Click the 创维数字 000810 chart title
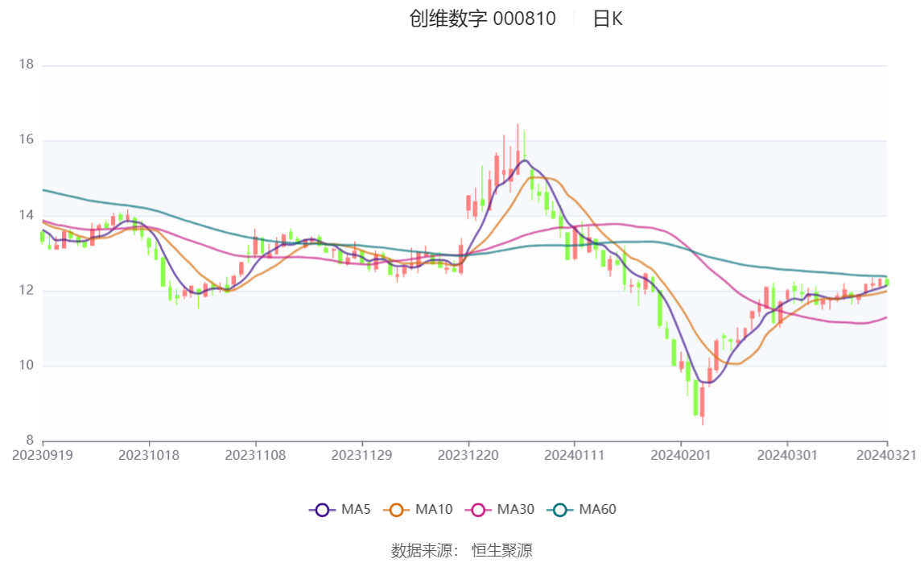Screen dimensions: 924x563 [483, 19]
